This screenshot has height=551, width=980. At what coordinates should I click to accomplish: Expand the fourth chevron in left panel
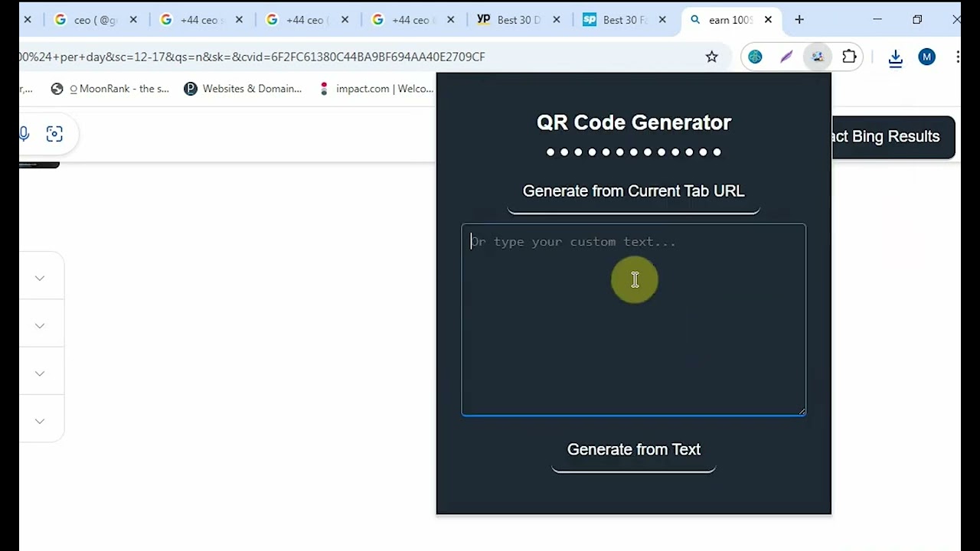(x=40, y=421)
